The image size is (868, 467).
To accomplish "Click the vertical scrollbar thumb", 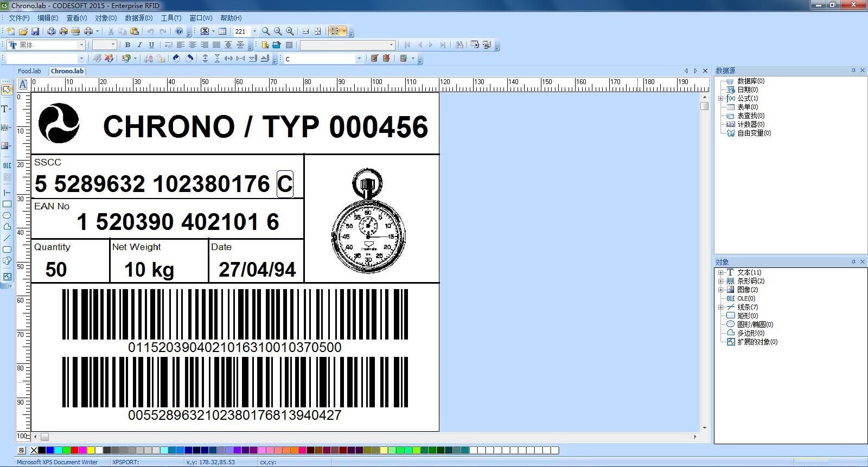I will 704,106.
